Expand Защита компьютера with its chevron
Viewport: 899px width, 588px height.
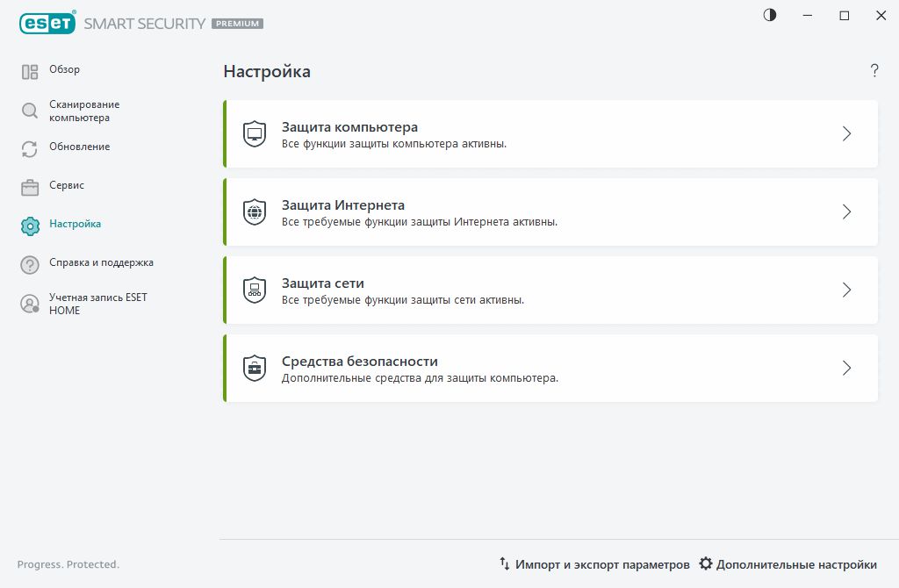pyautogui.click(x=846, y=133)
